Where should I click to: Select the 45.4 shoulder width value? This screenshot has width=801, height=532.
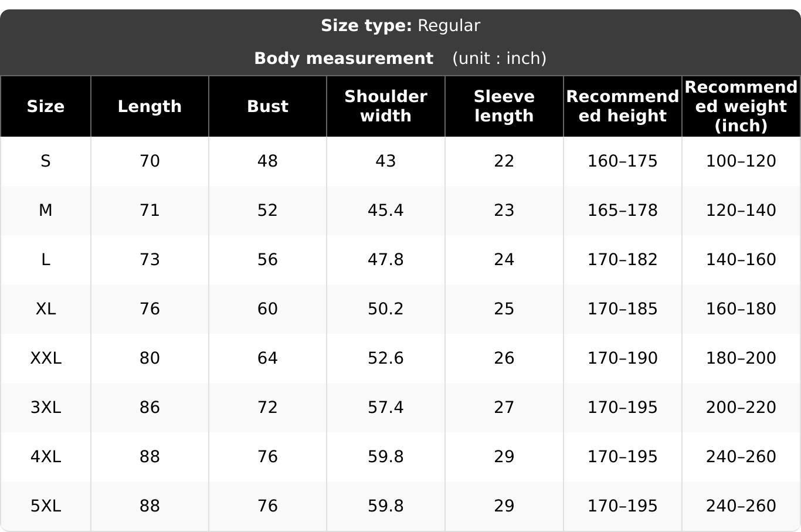(x=386, y=211)
